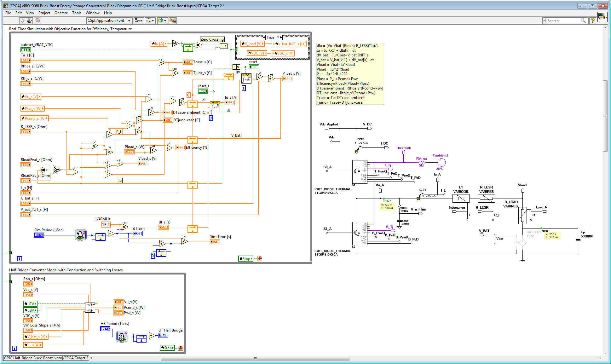The width and height of the screenshot is (611, 364).
Task: Toggle the autoset_VBAT_VDC boolean terminal
Action: 26,50
